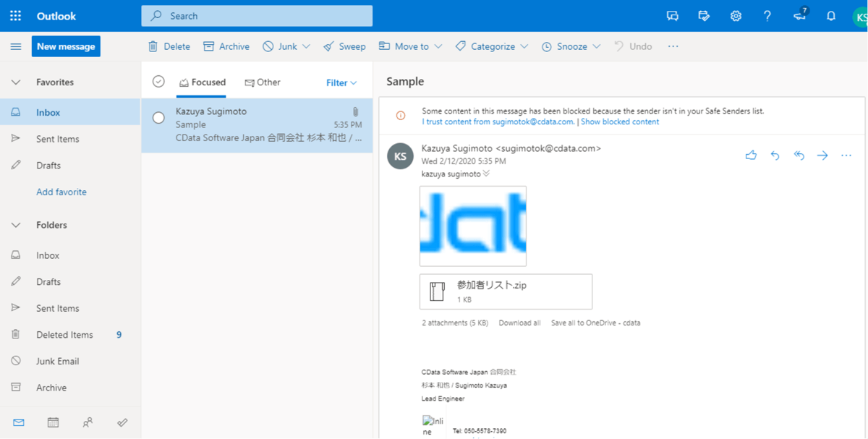Switch to the Focused tab
Viewport: 868px width, 439px height.
[x=202, y=82]
